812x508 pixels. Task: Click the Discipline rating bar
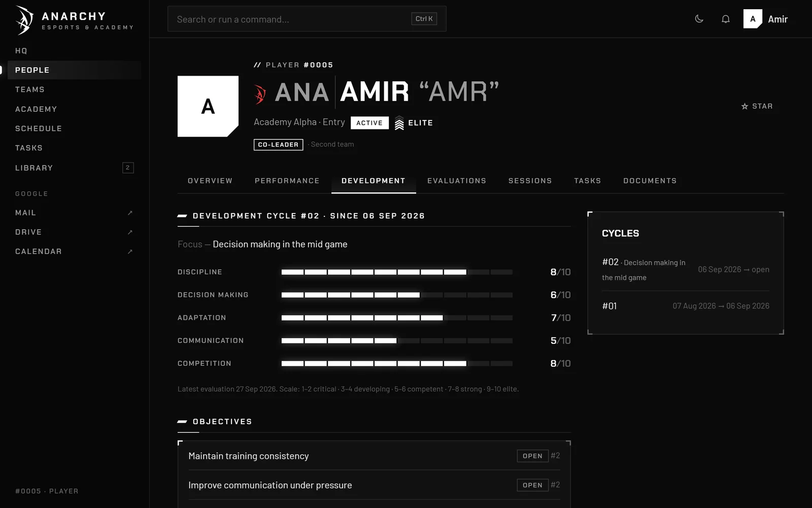coord(397,272)
